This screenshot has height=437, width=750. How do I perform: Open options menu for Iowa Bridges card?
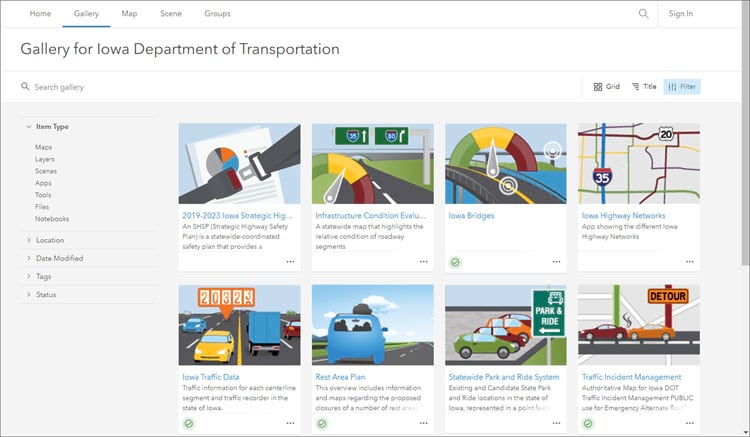(x=556, y=262)
